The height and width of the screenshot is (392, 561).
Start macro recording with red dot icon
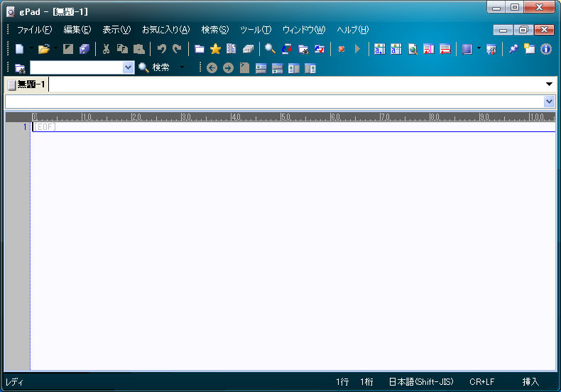pyautogui.click(x=342, y=49)
